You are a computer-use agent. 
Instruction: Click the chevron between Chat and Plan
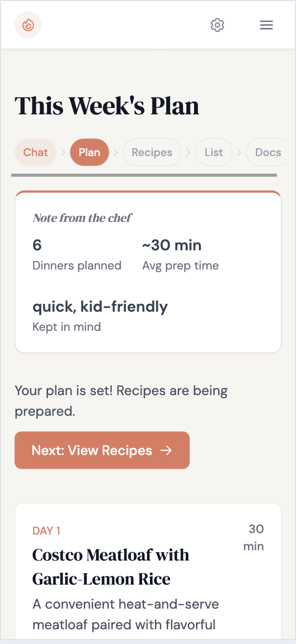click(63, 152)
